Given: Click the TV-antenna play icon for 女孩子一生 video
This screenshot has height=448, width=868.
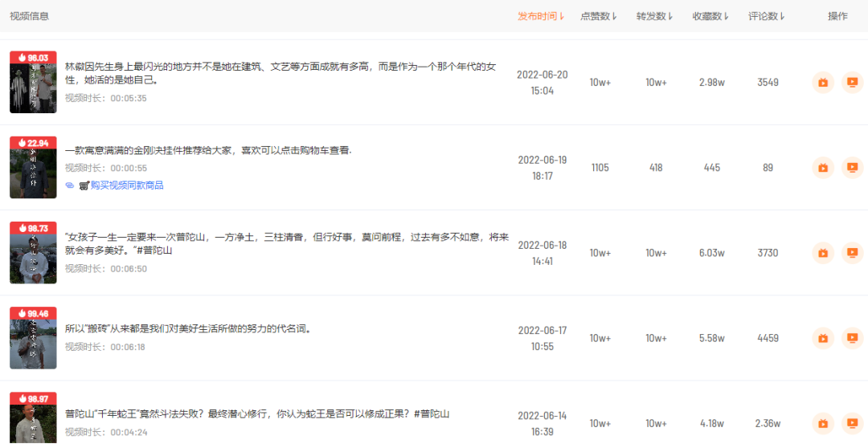Looking at the screenshot, I should (x=823, y=253).
